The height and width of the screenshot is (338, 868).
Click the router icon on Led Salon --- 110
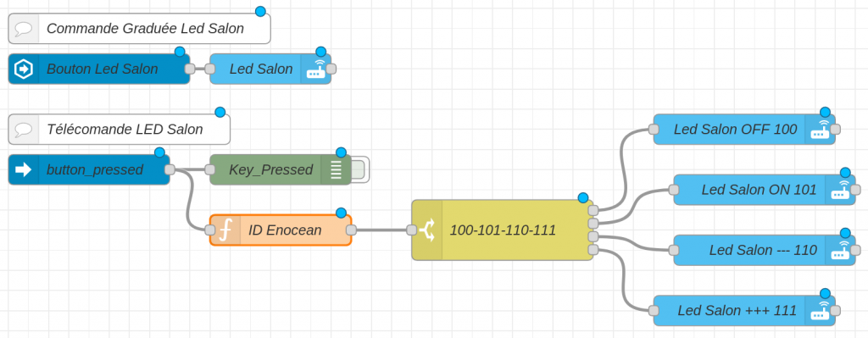coord(840,250)
